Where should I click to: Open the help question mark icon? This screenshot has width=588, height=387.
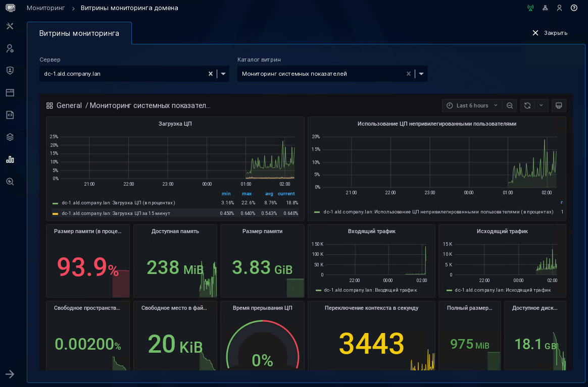pyautogui.click(x=574, y=8)
